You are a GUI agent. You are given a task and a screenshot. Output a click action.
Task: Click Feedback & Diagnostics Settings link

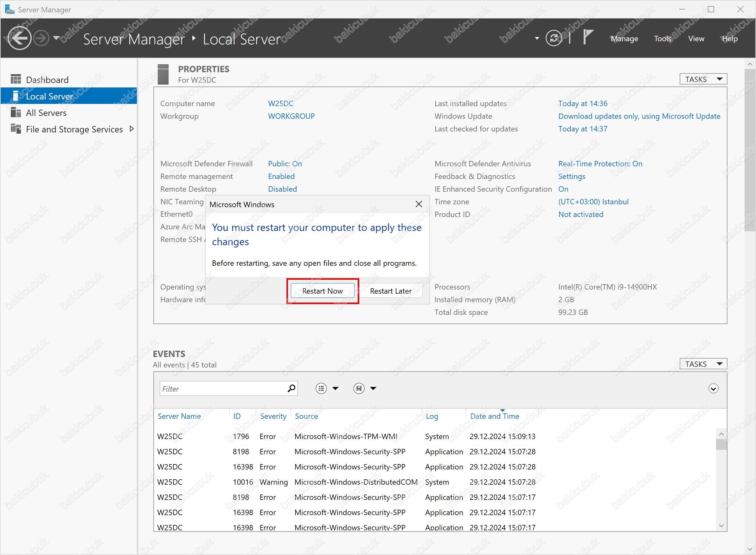(x=572, y=176)
